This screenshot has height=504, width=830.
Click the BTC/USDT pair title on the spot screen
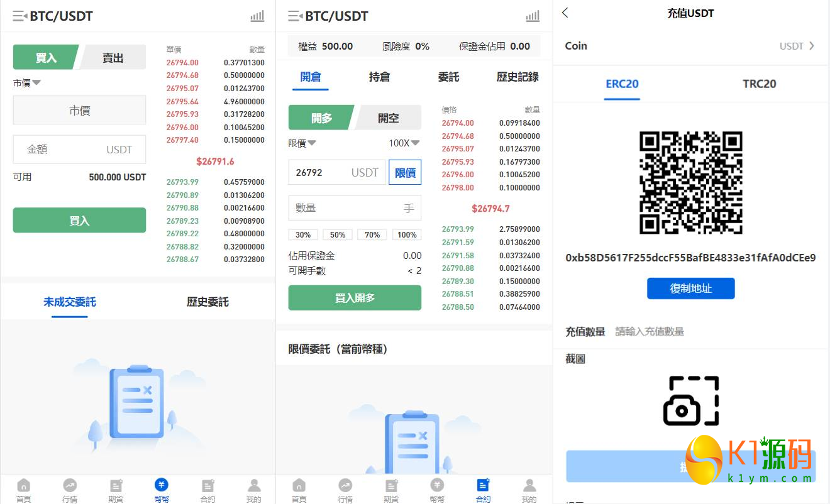[62, 16]
